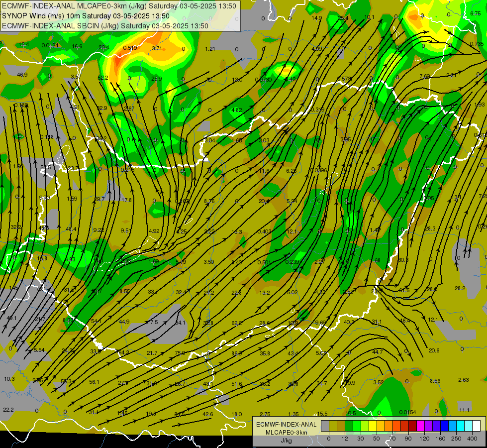Viewport: 487px width, 448px height.
Task: Click the olive swatch right of gray in the legend
Action: pos(333,426)
